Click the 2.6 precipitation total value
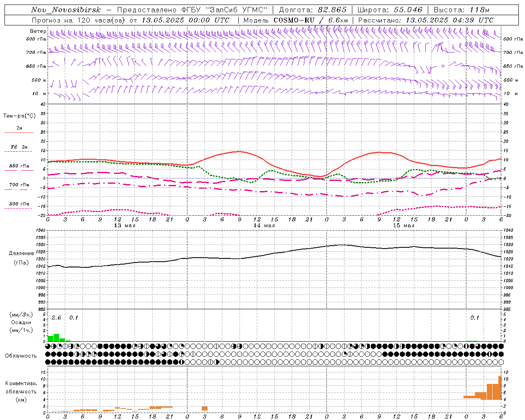 click(x=56, y=318)
